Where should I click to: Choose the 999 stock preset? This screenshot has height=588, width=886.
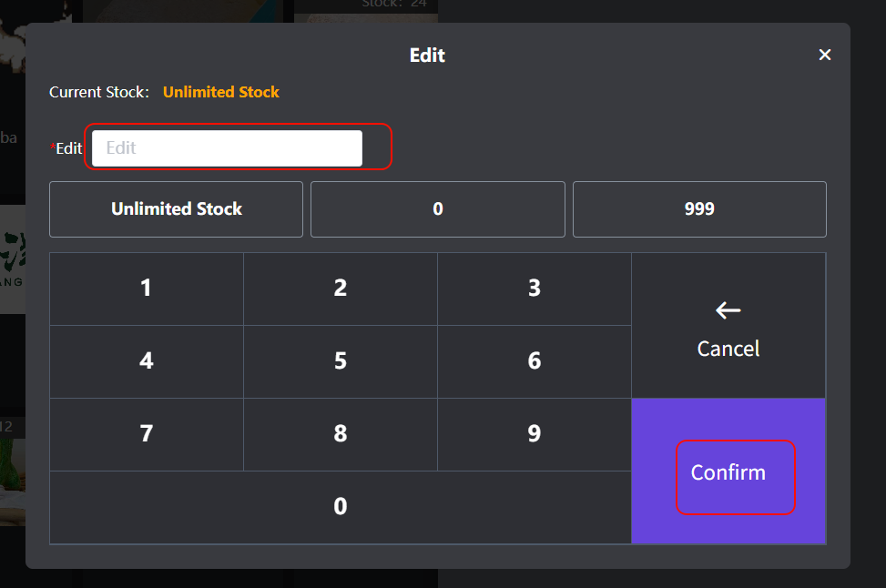click(x=699, y=209)
